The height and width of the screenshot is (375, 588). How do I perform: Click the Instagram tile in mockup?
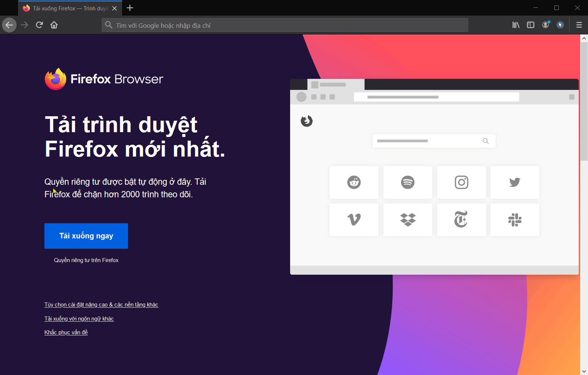461,182
